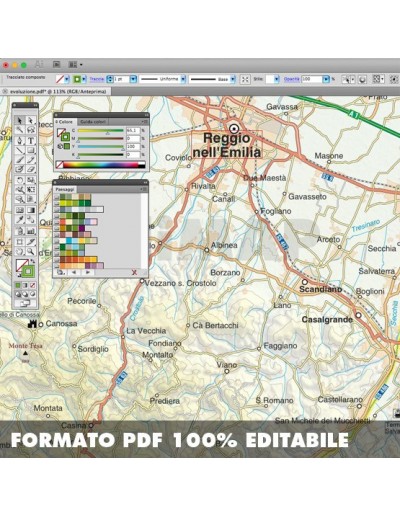The height and width of the screenshot is (517, 400).
Task: Click the Opacità link in control bar
Action: click(x=291, y=79)
